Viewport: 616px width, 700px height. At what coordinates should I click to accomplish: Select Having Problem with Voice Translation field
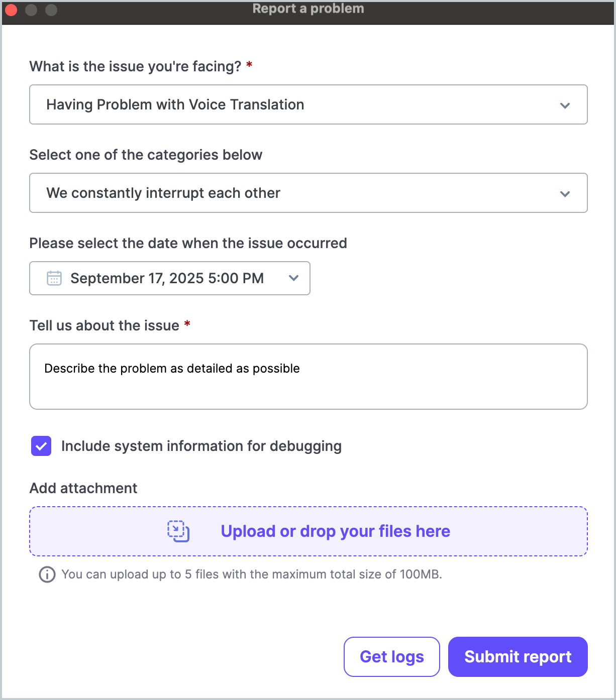(175, 104)
